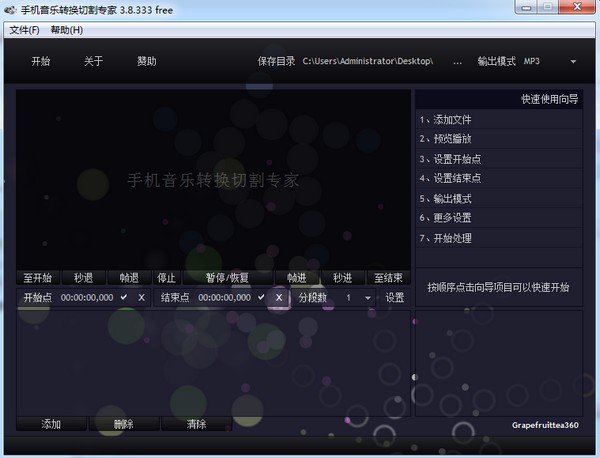Confirm start point with its checkmark icon

(x=124, y=298)
